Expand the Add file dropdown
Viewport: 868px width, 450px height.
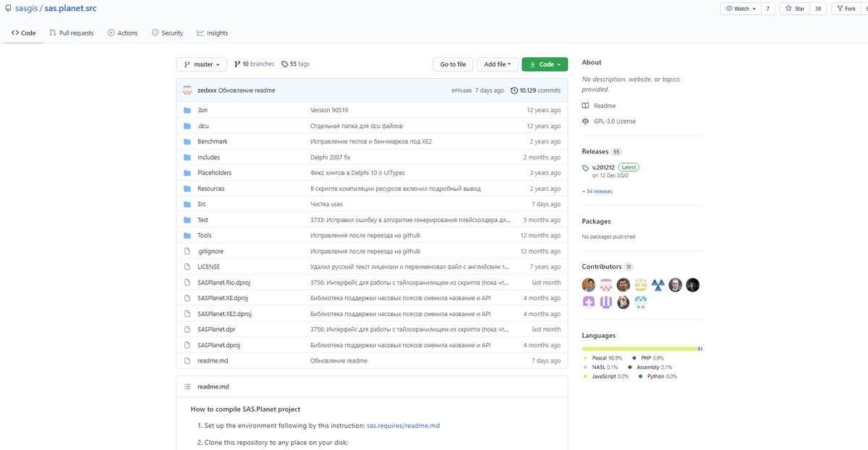pyautogui.click(x=497, y=64)
